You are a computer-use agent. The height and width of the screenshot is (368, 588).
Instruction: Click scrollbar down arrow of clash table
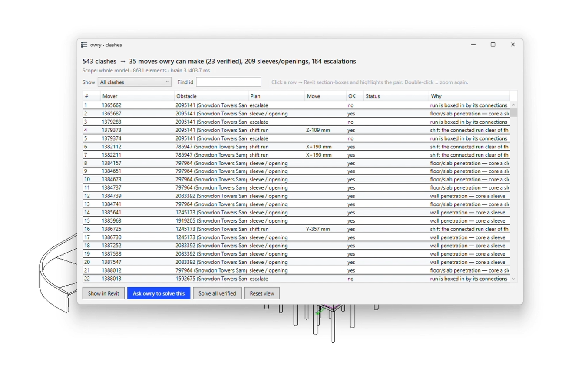(x=514, y=279)
